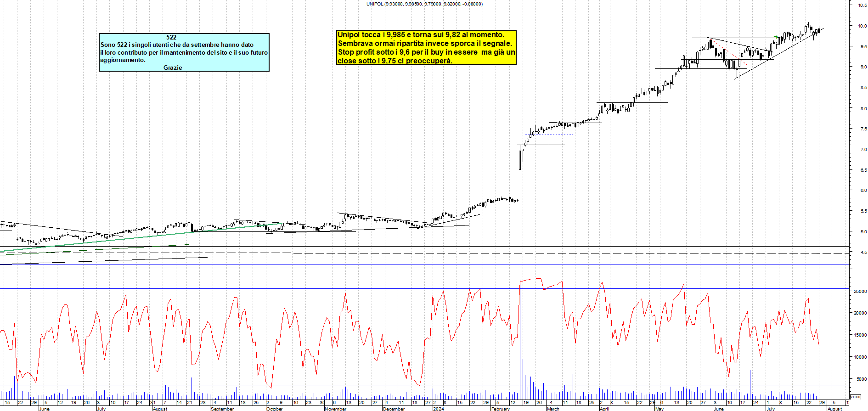The width and height of the screenshot is (868, 411).
Task: Click the 10.0 price axis label
Action: 862,26
